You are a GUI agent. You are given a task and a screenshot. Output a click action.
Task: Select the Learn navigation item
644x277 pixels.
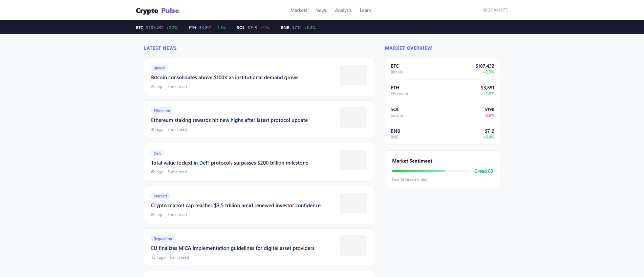(365, 10)
